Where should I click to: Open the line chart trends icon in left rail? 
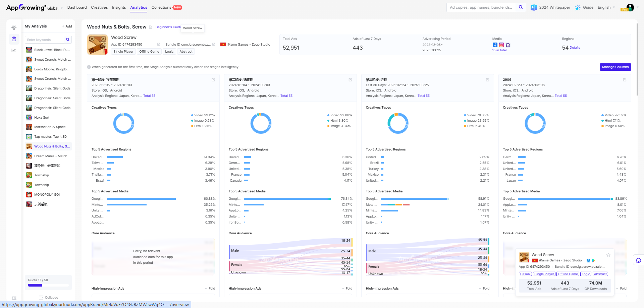tap(14, 51)
